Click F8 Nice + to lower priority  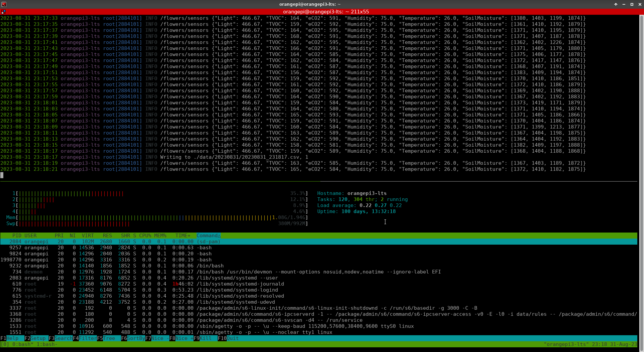coord(181,338)
